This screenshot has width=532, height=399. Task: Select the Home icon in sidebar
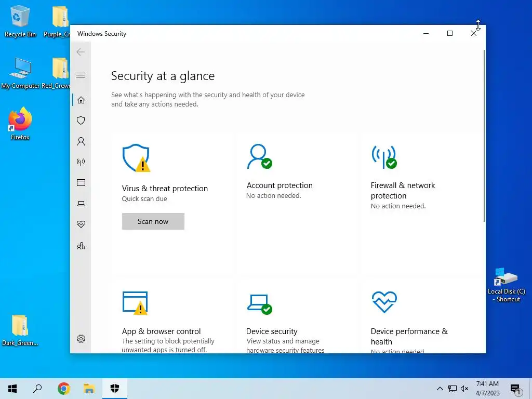pos(81,100)
